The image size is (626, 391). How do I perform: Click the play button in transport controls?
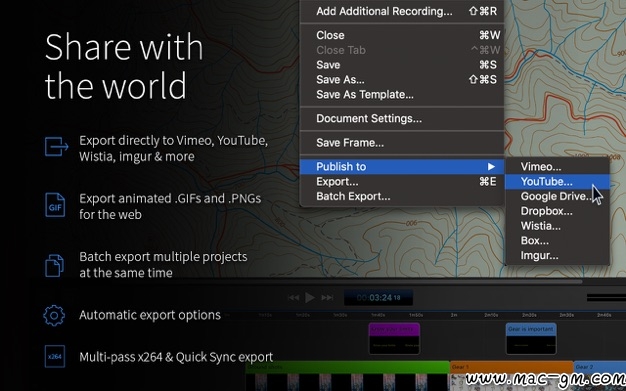pyautogui.click(x=310, y=298)
